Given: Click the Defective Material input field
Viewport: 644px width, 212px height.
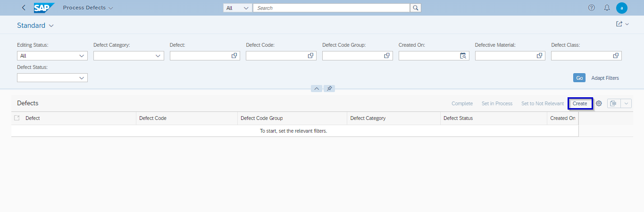Looking at the screenshot, I should tap(505, 56).
